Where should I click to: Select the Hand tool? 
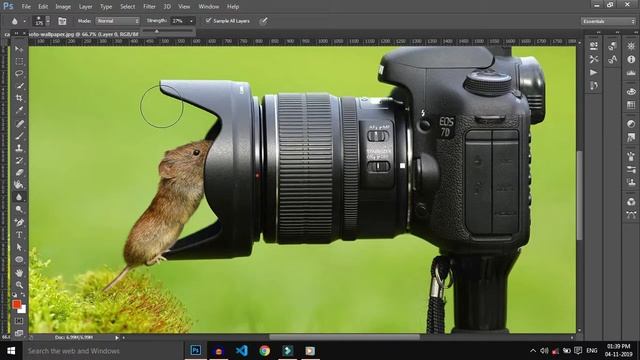point(19,272)
